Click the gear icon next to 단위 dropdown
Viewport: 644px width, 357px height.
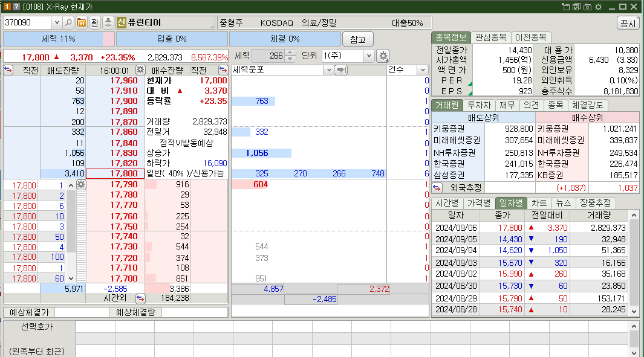383,56
